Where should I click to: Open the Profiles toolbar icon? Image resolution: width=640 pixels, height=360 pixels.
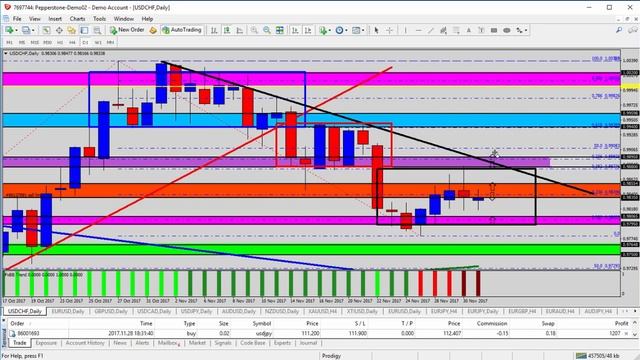click(x=26, y=30)
